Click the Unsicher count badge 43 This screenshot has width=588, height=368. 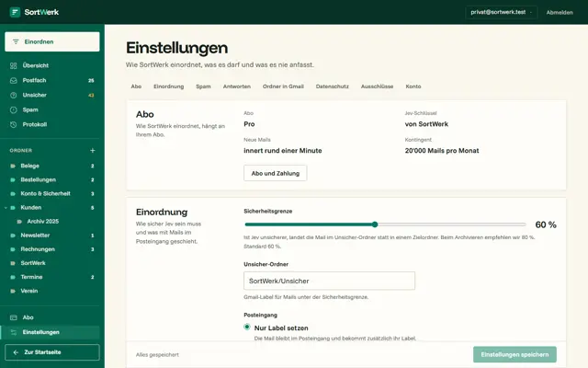click(x=91, y=96)
